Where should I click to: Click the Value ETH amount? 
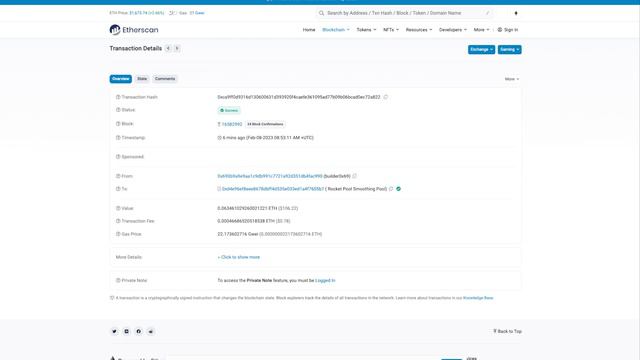pyautogui.click(x=247, y=208)
